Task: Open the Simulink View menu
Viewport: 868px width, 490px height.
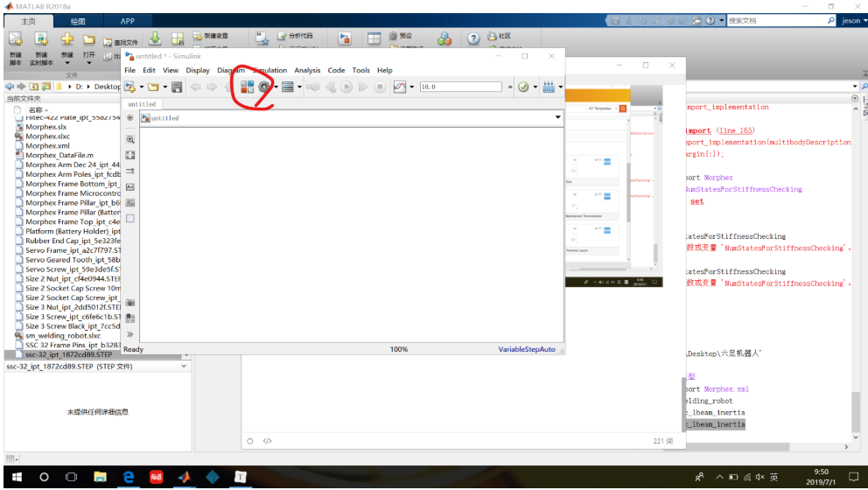Action: tap(171, 70)
